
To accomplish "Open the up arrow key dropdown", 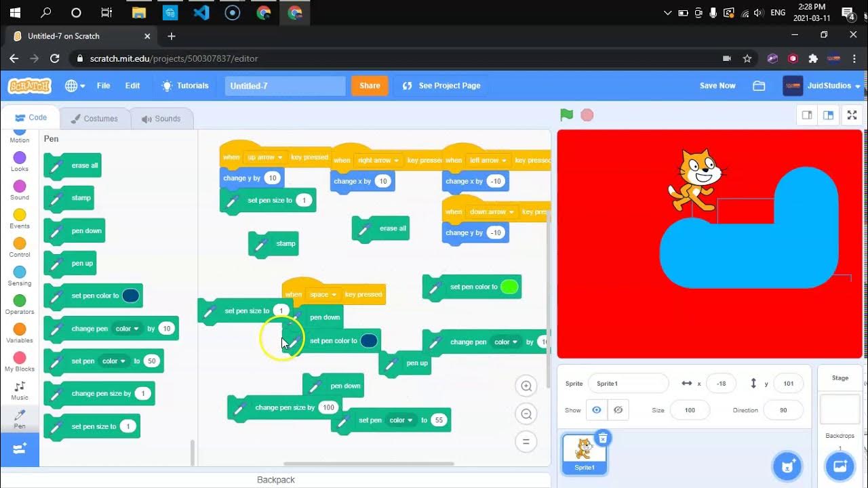I will pyautogui.click(x=264, y=157).
